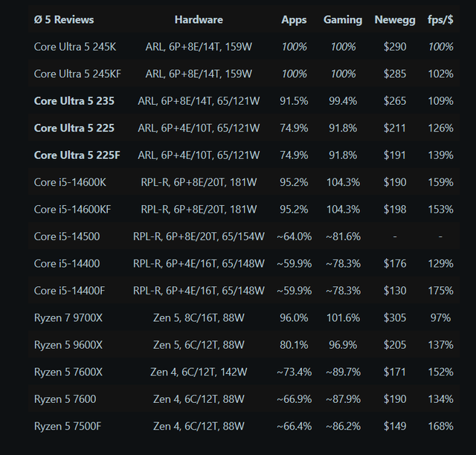The width and height of the screenshot is (476, 455).
Task: Click the 91.5% Apps value
Action: (294, 101)
